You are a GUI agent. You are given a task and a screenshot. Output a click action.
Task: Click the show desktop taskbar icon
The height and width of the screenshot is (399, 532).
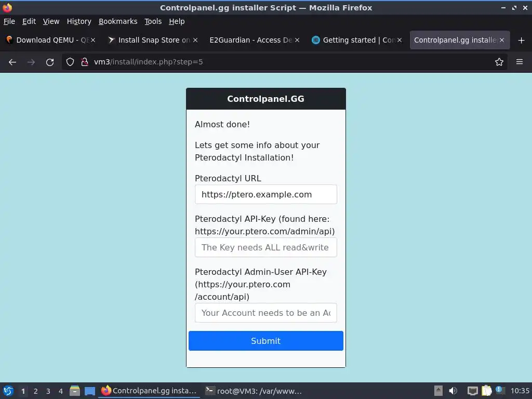click(x=90, y=391)
